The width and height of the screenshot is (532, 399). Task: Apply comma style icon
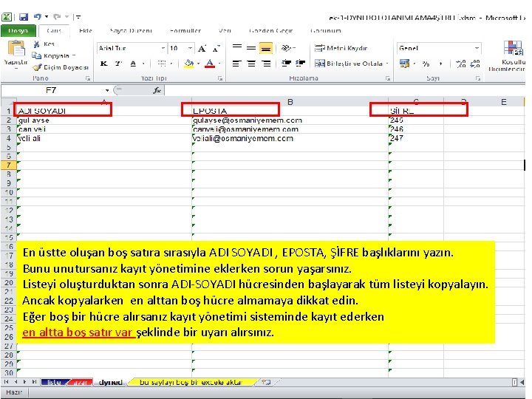click(x=440, y=64)
